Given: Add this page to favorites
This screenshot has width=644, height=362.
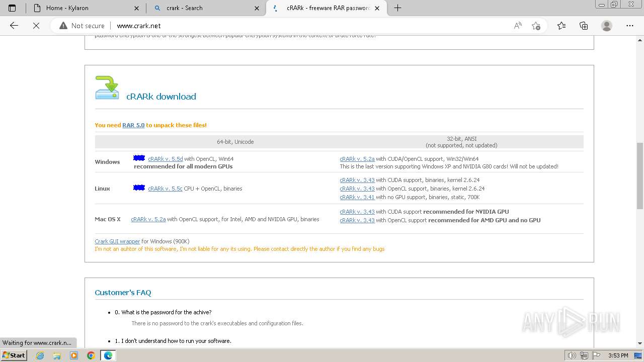Looking at the screenshot, I should tap(536, 26).
